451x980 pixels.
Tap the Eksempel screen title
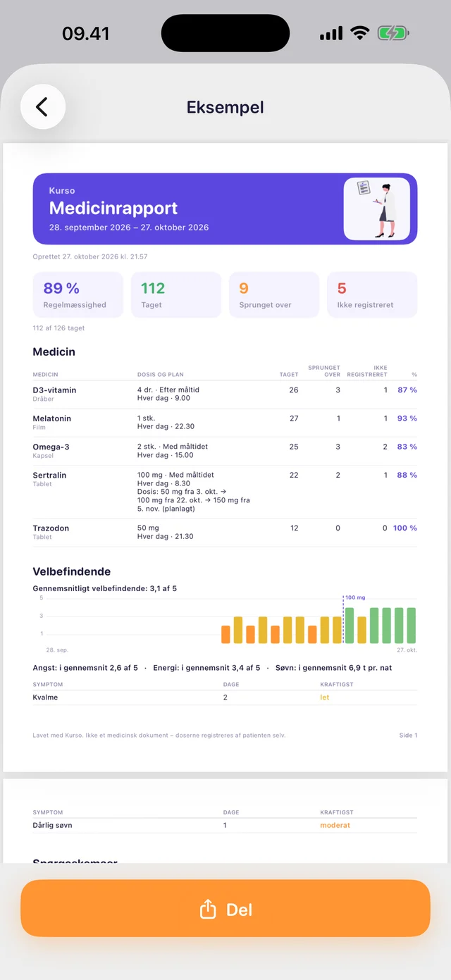point(225,107)
